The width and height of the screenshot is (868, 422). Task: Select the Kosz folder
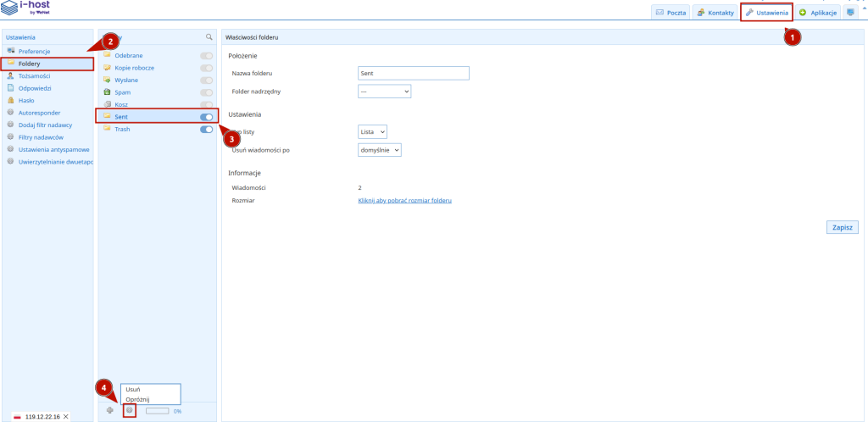pyautogui.click(x=122, y=104)
